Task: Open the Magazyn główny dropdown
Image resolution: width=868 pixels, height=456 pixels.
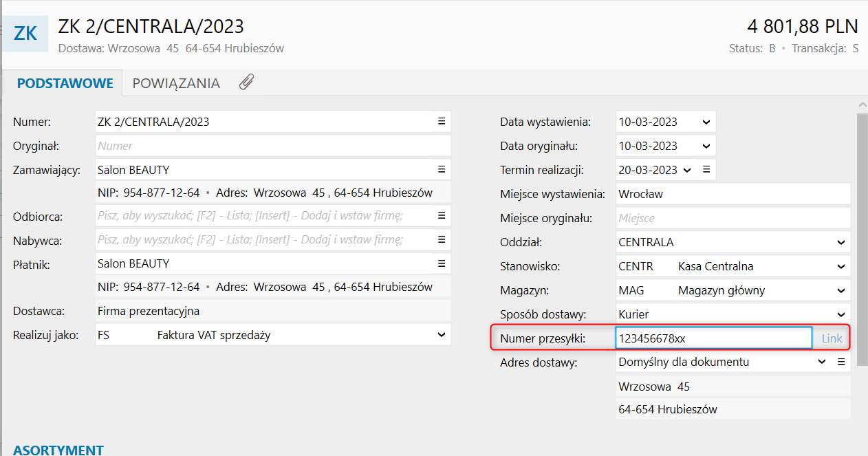Action: [x=840, y=290]
